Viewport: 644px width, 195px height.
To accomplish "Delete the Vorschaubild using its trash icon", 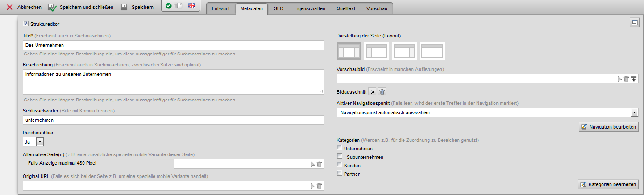I will [x=626, y=79].
